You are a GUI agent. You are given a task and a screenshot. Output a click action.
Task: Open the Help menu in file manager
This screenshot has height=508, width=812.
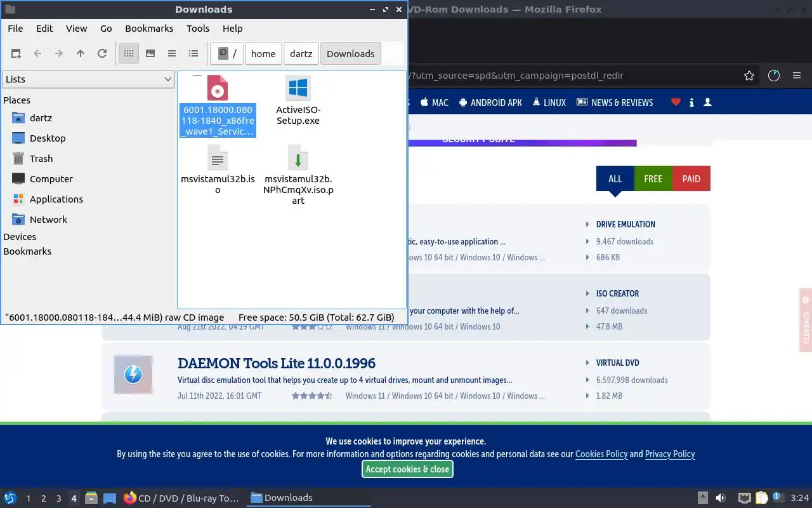click(233, 29)
